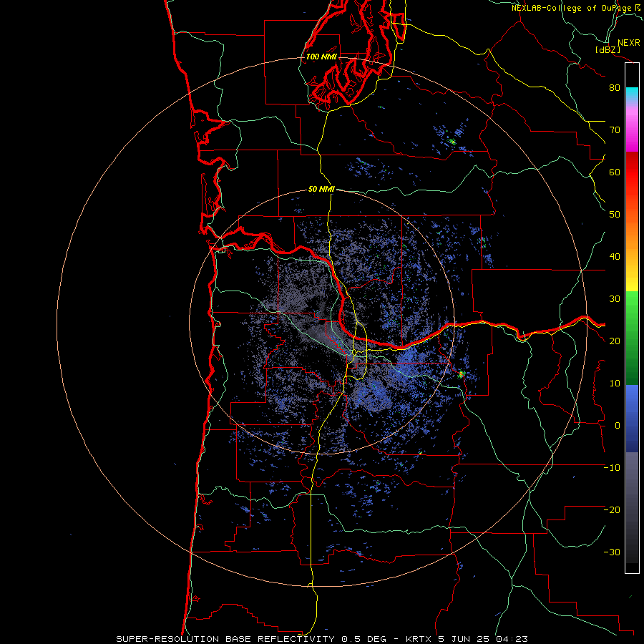
Task: Click the 5 JUN 25 04:23 timestamp
Action: [483, 639]
